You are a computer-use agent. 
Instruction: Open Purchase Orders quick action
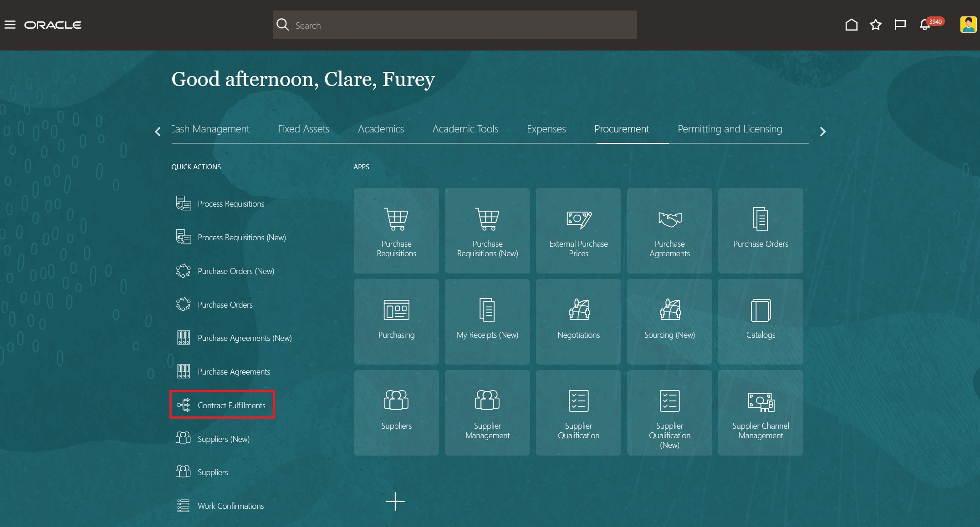point(214,305)
